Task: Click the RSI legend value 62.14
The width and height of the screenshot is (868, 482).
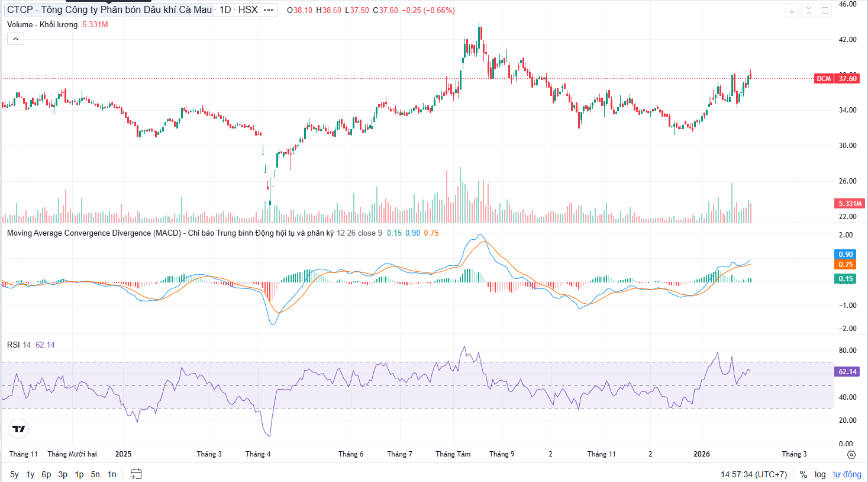Action: (x=45, y=345)
